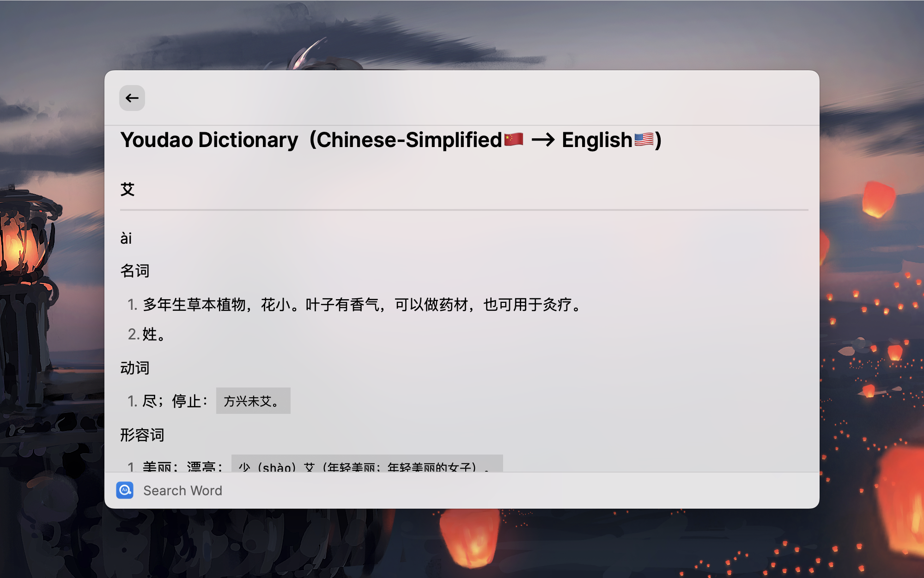Screen dimensions: 924x578
Task: Click the 形容词 part-of-speech heading
Action: [x=142, y=435]
